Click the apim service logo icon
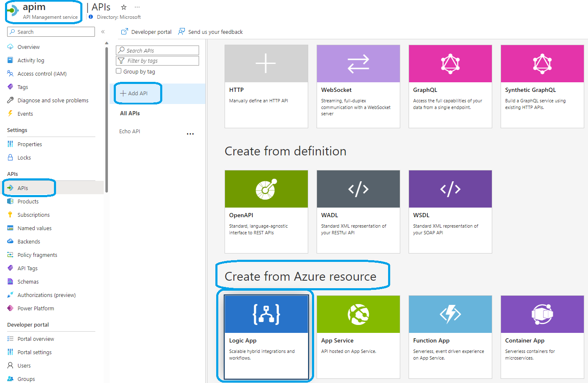 click(13, 10)
